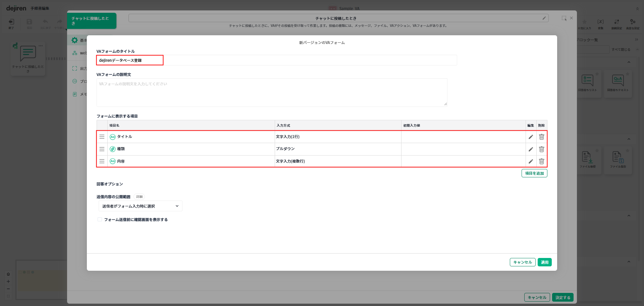
Task: Delete the タイトル row with its trash icon
Action: (x=541, y=137)
